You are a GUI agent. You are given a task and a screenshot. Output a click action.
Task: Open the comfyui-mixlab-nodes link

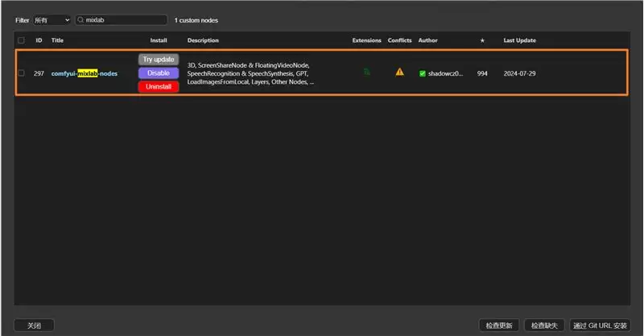(85, 73)
